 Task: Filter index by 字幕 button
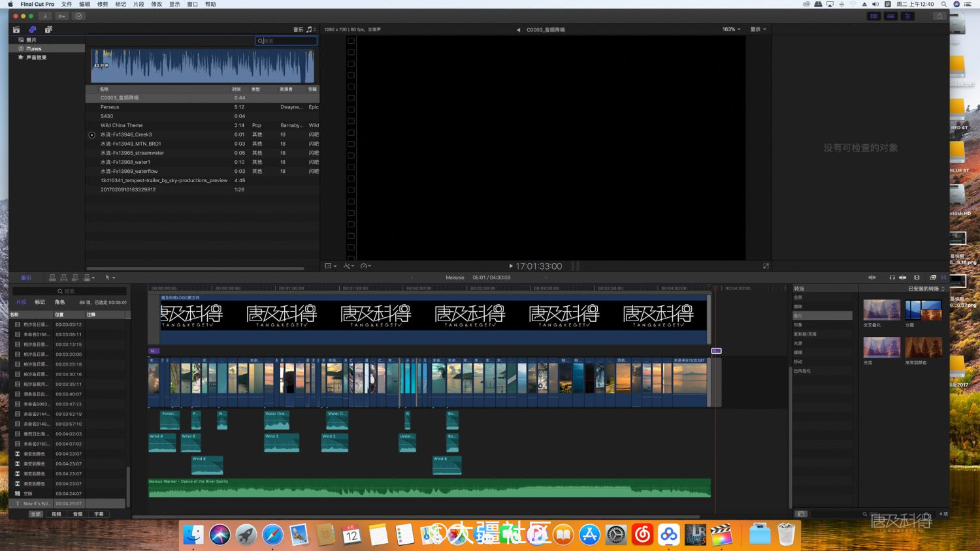pyautogui.click(x=99, y=514)
